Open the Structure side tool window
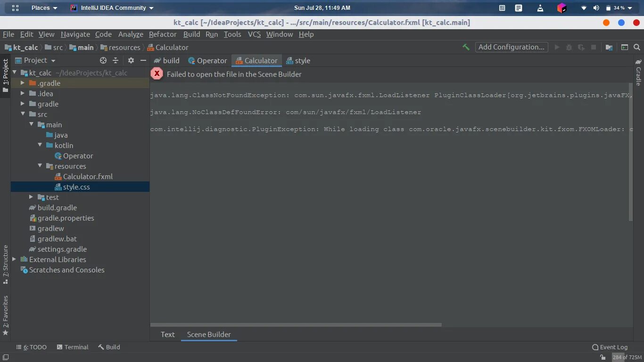The image size is (644, 362). tap(5, 264)
